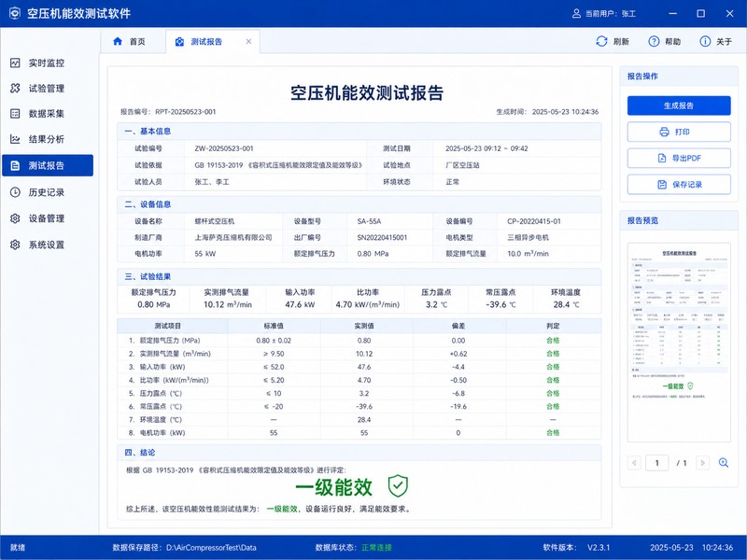This screenshot has height=560, width=747.
Task: Click the database status 正常连接
Action: click(x=376, y=548)
